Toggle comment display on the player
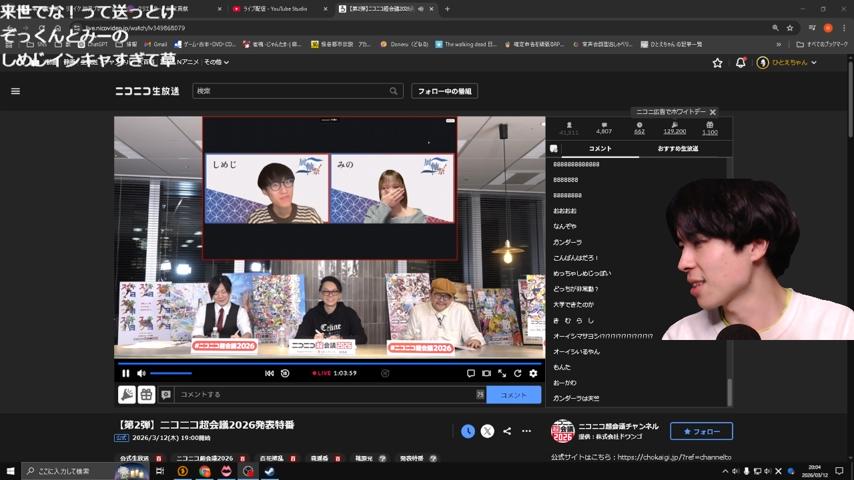854x480 pixels. pyautogui.click(x=471, y=373)
